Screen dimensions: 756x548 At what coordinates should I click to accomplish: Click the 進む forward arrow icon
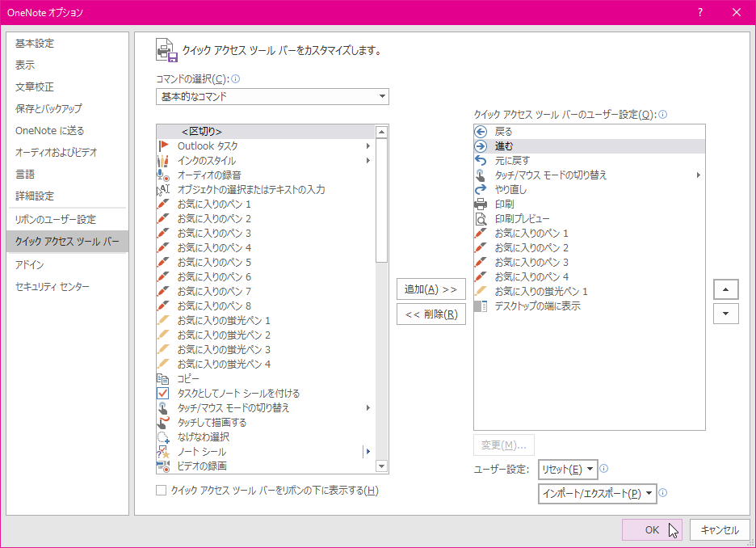[x=481, y=146]
